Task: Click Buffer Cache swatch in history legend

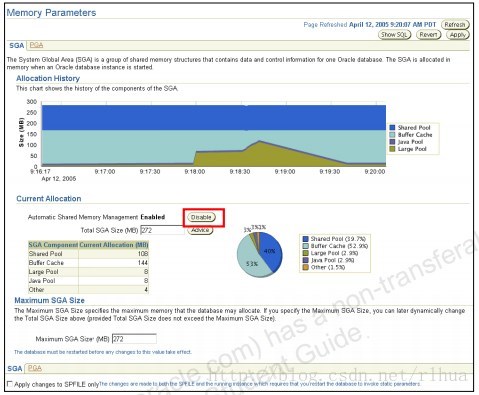Action: pos(392,135)
